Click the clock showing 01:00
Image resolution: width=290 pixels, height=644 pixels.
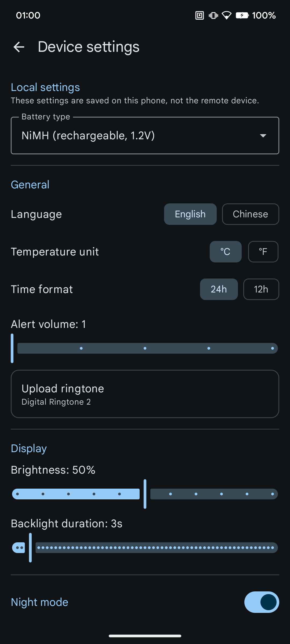pyautogui.click(x=28, y=15)
